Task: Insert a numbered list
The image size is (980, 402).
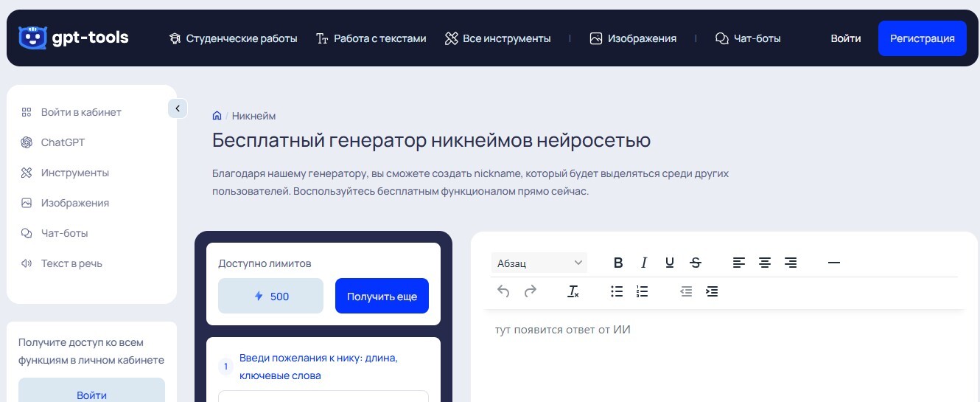Action: click(643, 291)
